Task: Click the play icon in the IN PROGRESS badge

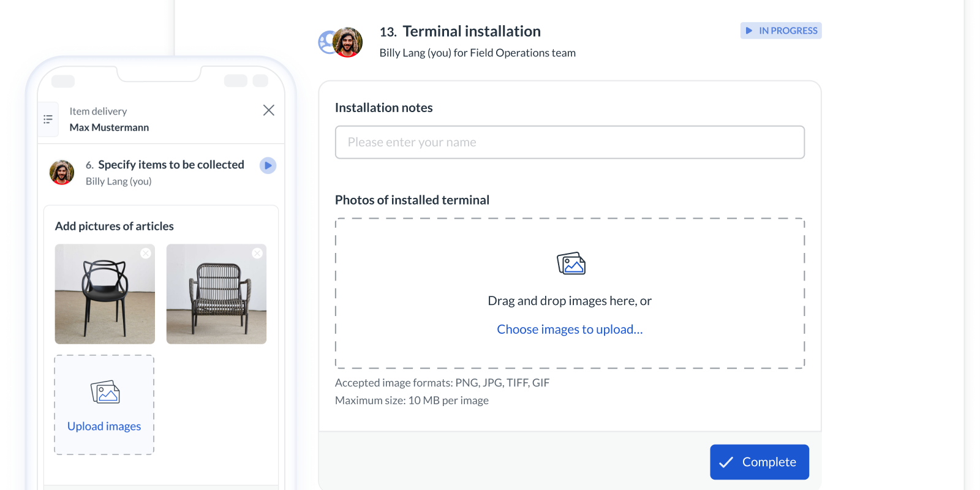Action: 748,30
